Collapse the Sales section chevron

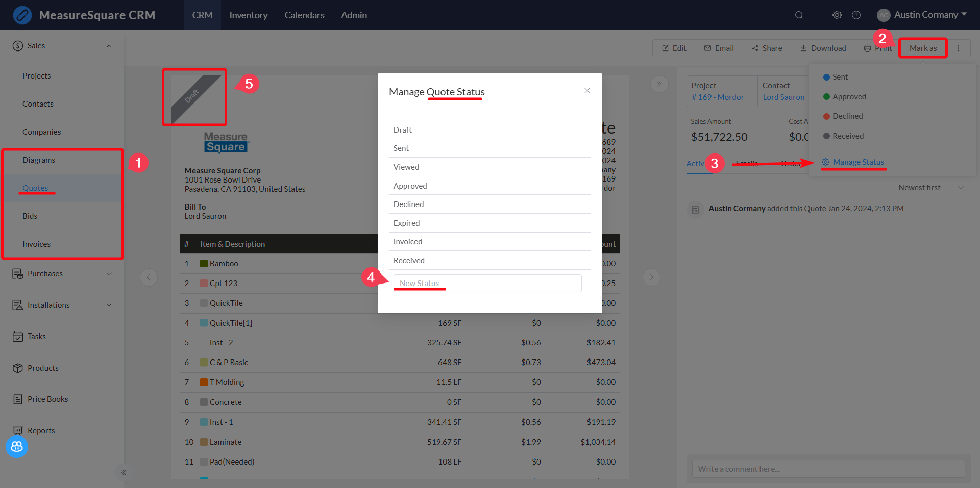[109, 46]
